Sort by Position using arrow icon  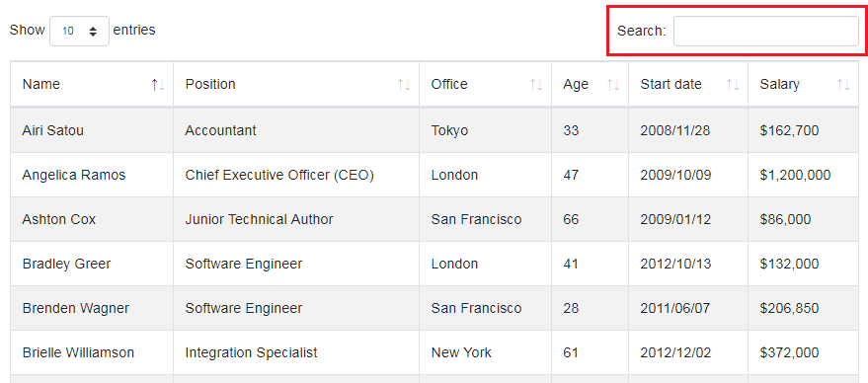point(404,85)
